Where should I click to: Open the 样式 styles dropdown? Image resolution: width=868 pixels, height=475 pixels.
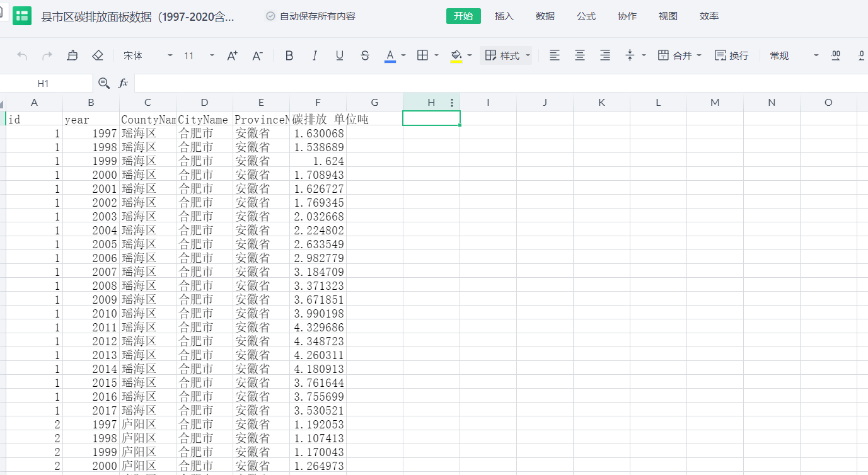tap(507, 55)
